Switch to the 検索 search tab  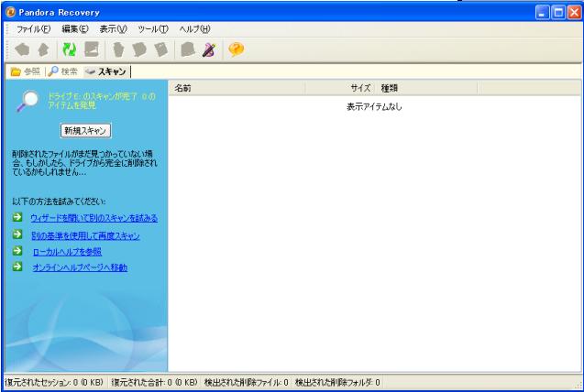click(x=63, y=71)
